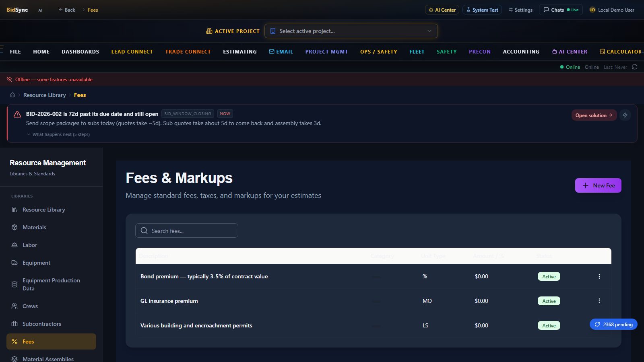Image resolution: width=644 pixels, height=362 pixels.
Task: Click the Materials cube icon in sidebar
Action: tap(14, 227)
